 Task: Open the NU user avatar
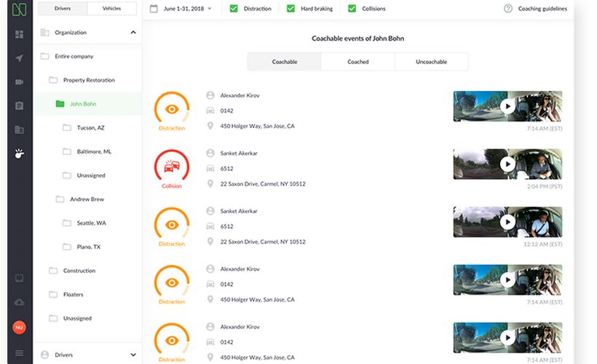(19, 327)
